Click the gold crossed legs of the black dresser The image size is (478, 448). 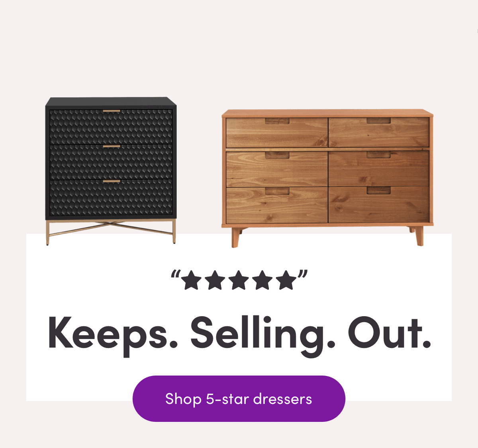(111, 231)
